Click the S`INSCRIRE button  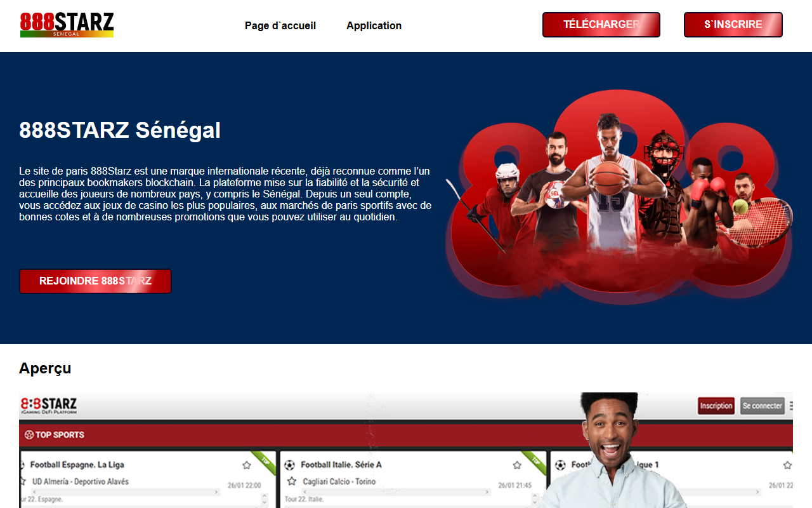[x=733, y=25]
